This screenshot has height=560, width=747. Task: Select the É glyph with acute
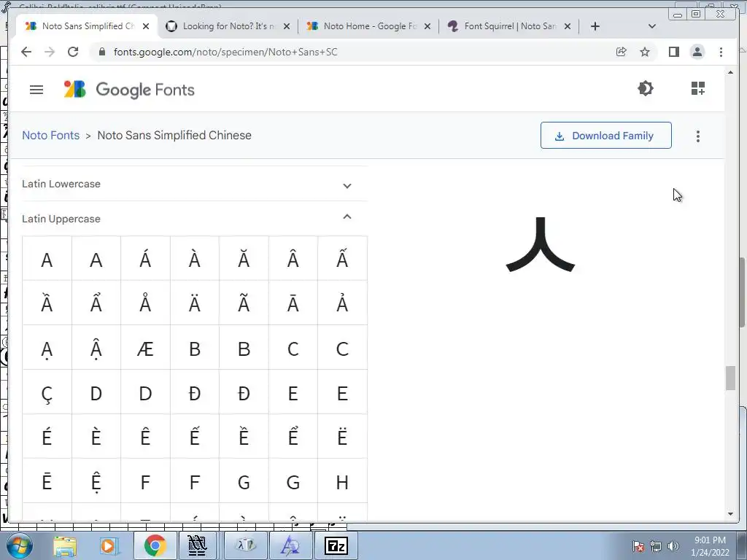tap(47, 437)
